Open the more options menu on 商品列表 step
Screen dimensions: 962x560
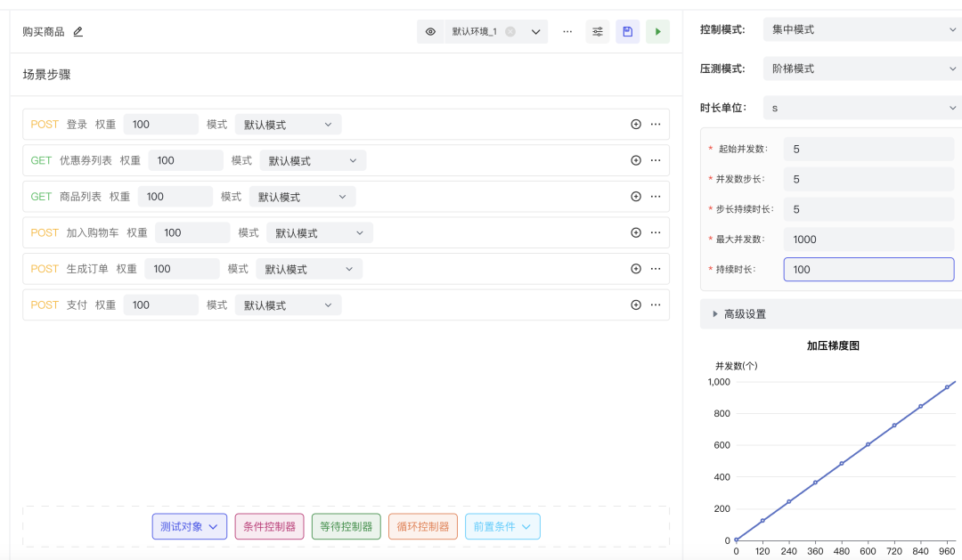(x=655, y=196)
